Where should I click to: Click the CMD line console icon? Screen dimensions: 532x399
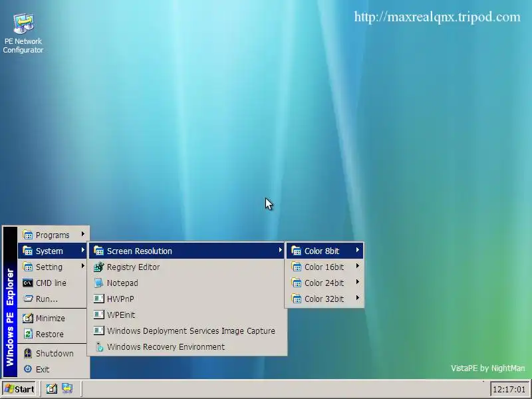click(x=27, y=283)
